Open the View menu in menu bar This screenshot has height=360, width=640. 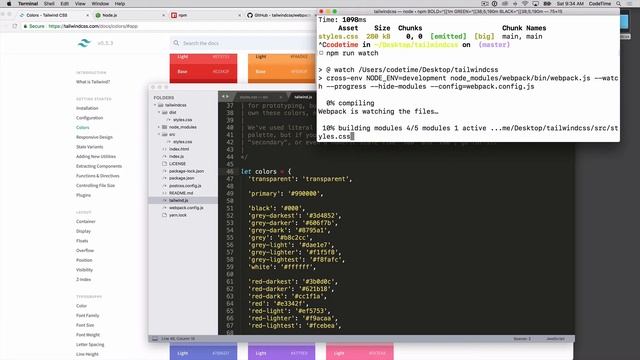point(80,4)
